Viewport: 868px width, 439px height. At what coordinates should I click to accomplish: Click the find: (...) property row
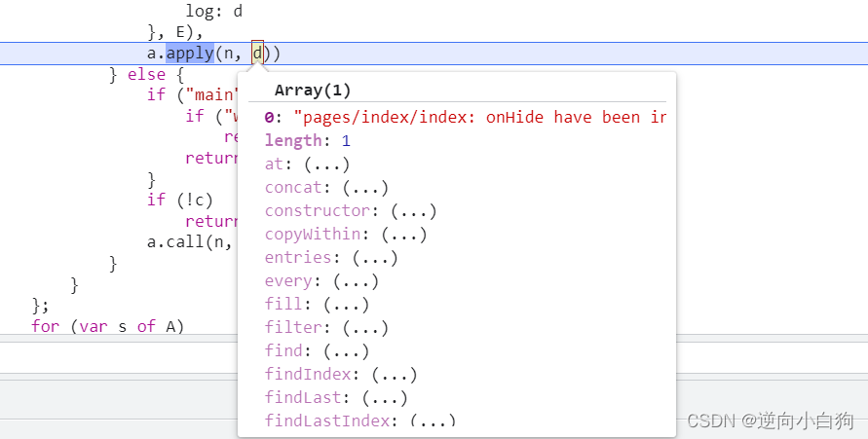[317, 350]
